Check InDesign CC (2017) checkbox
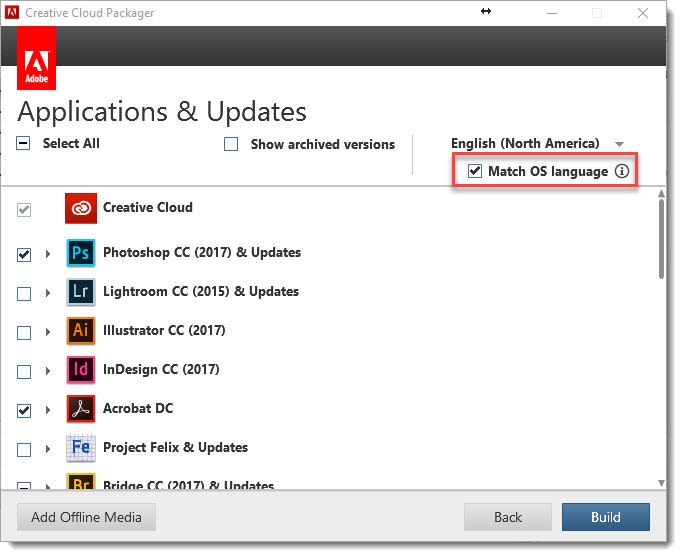 (x=24, y=372)
